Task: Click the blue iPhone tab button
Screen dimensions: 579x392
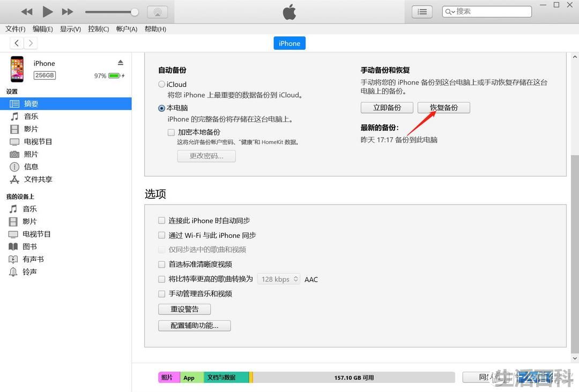Action: 289,43
